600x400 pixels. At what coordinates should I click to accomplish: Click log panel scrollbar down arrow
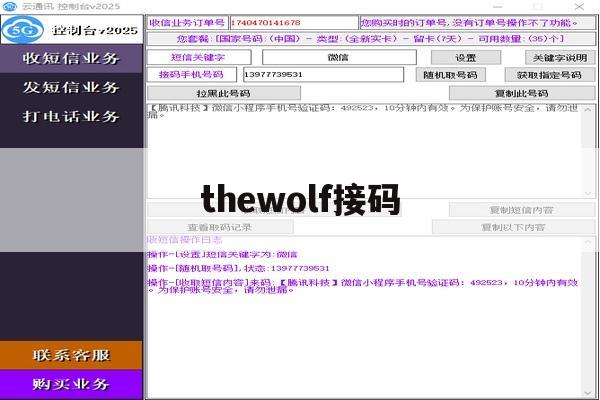coord(588,393)
